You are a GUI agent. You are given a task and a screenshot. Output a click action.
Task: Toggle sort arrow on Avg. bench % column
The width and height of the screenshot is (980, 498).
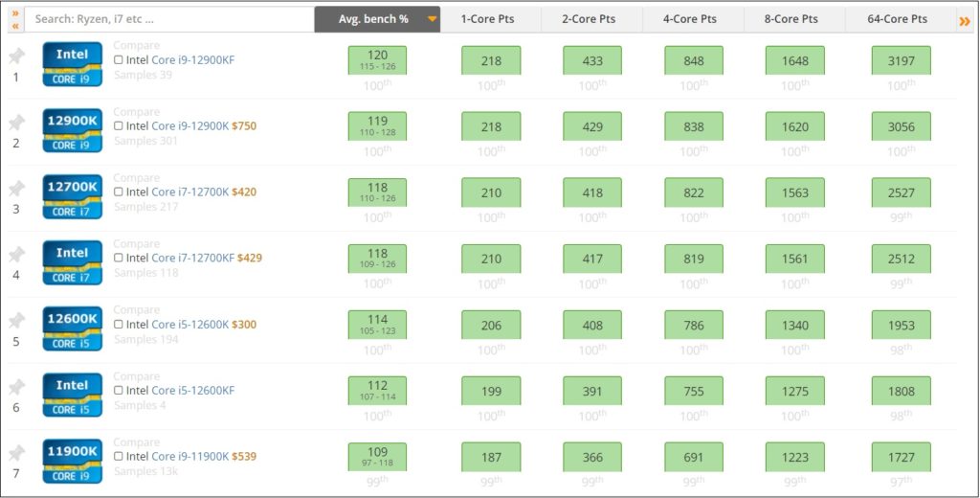432,19
